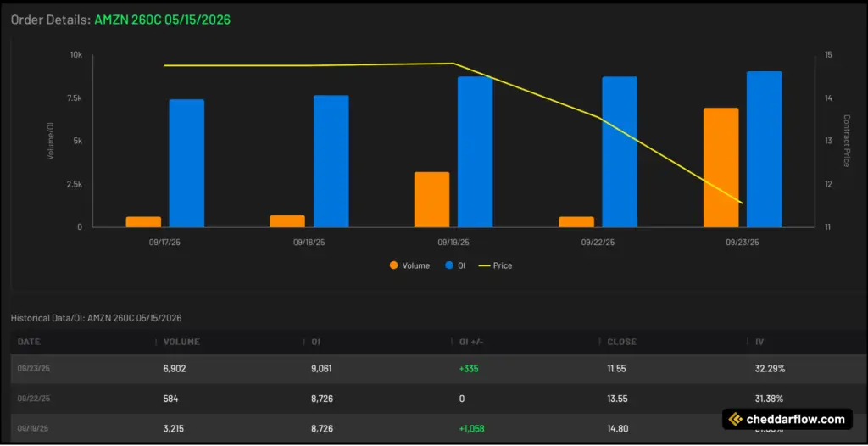Viewport: 868px width, 446px height.
Task: Click the 09/23/25 x-axis date label
Action: [x=743, y=243]
